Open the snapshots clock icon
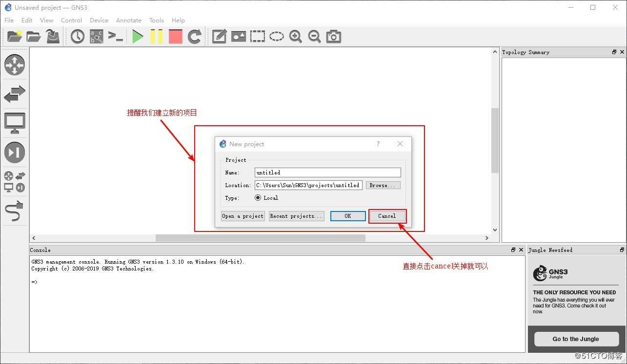This screenshot has height=364, width=627. pos(78,37)
